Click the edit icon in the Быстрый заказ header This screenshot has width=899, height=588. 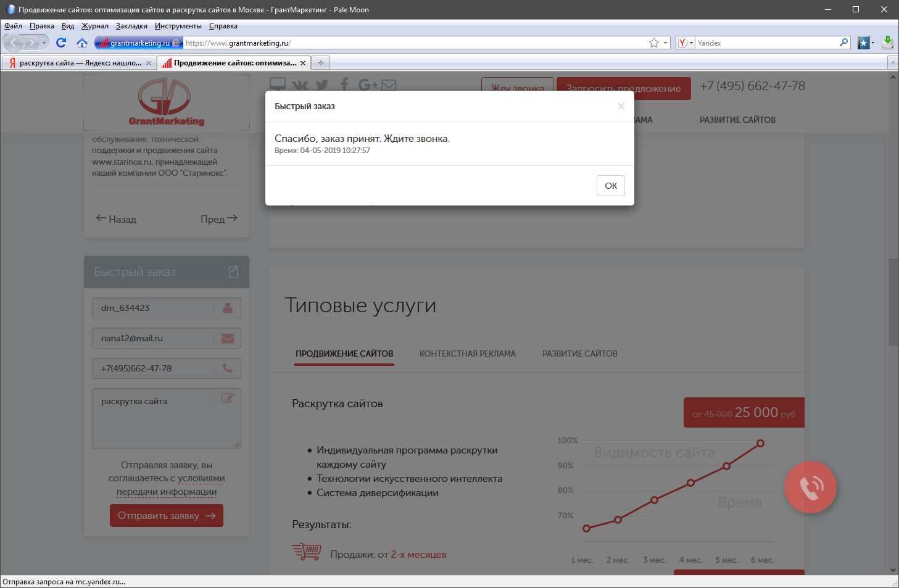(x=233, y=271)
